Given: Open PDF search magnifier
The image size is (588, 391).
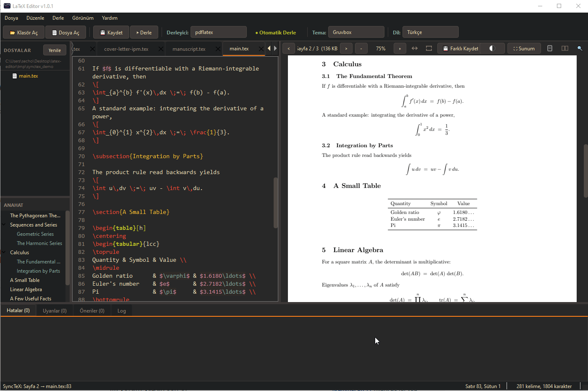Looking at the screenshot, I should 580,49.
